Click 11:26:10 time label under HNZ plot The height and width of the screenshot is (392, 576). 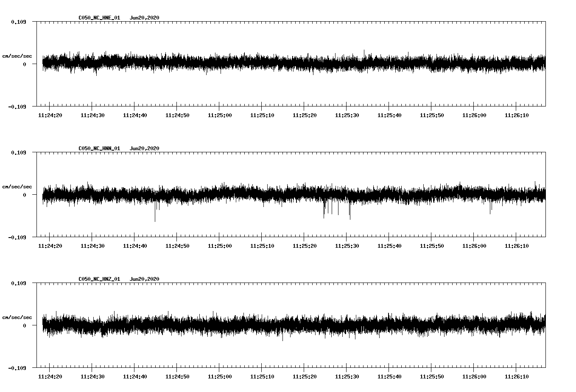[x=517, y=377]
